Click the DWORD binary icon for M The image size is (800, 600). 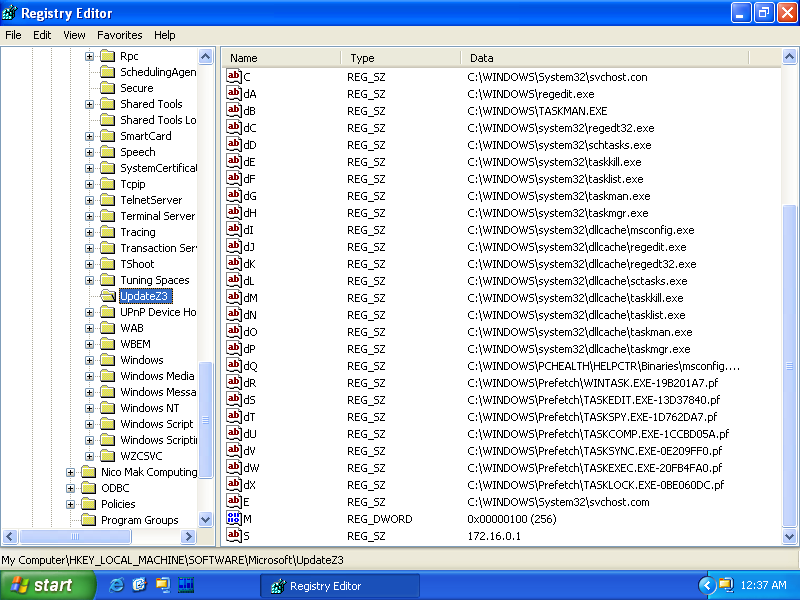point(234,518)
